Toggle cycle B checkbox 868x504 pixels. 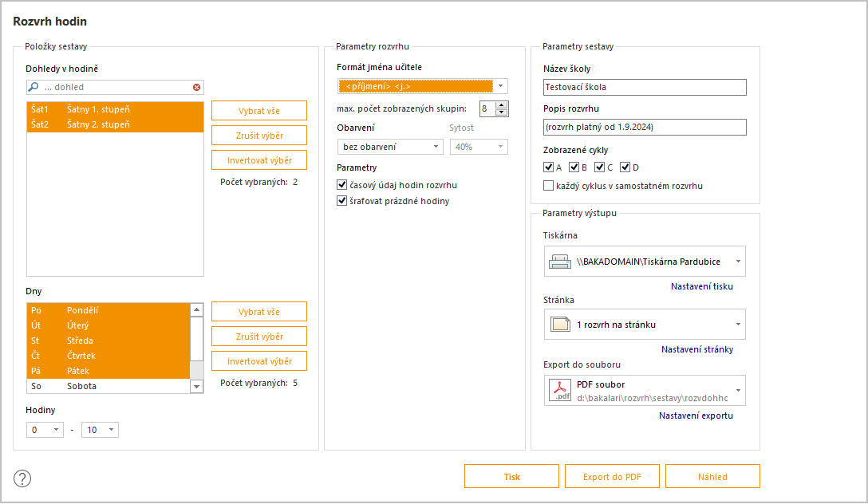coord(574,167)
